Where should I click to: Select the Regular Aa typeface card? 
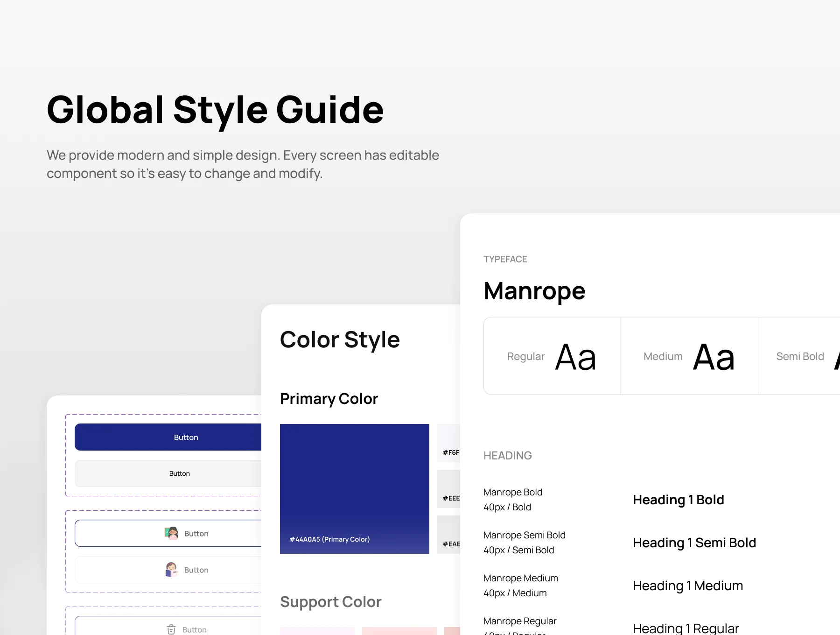coord(553,356)
